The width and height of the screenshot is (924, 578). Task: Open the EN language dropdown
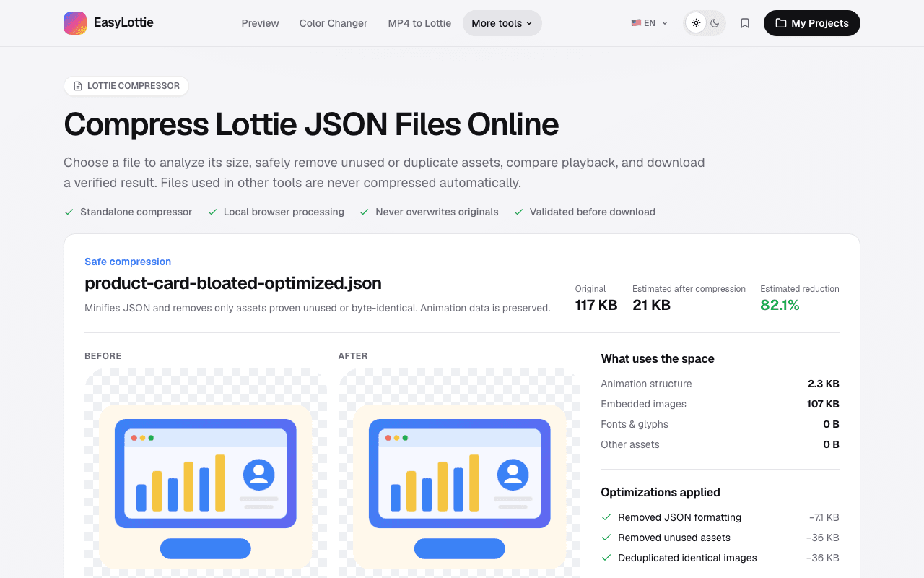650,23
